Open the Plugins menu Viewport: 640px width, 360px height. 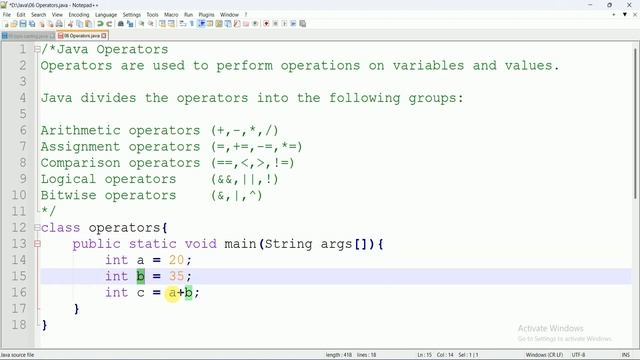[207, 15]
